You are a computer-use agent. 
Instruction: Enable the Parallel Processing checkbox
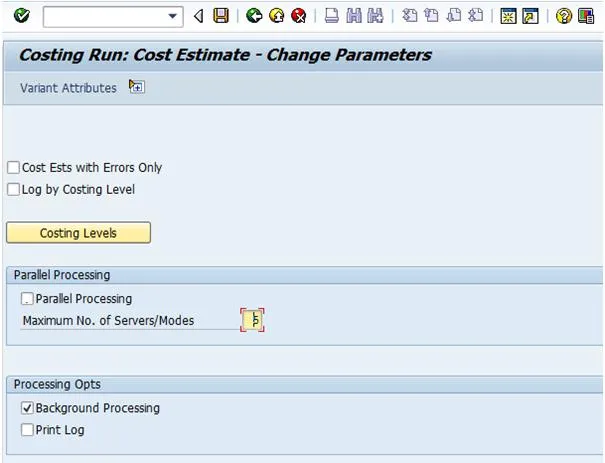tap(27, 299)
